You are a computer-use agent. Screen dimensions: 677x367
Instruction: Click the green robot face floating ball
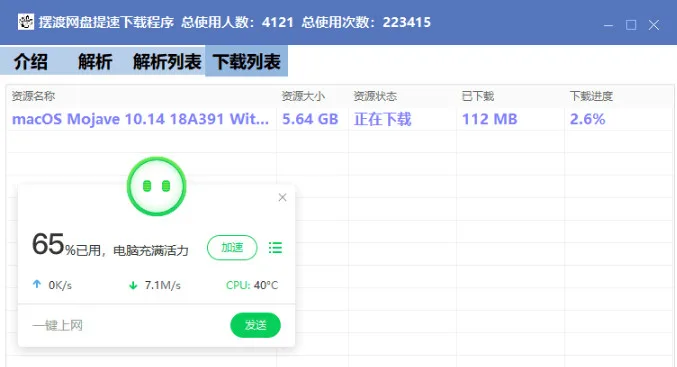click(157, 186)
